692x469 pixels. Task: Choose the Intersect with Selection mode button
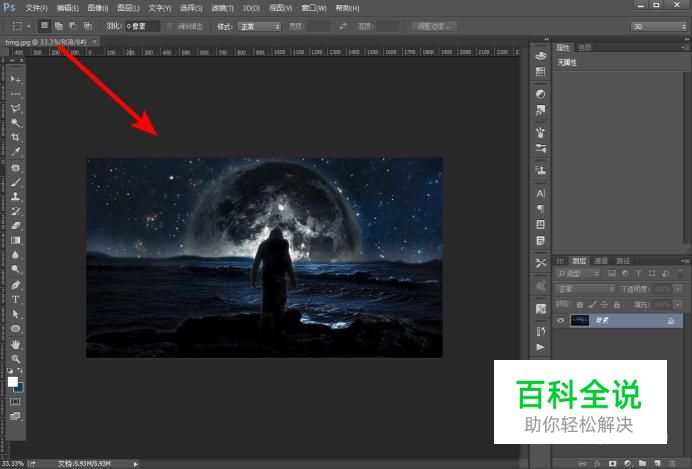(88, 26)
